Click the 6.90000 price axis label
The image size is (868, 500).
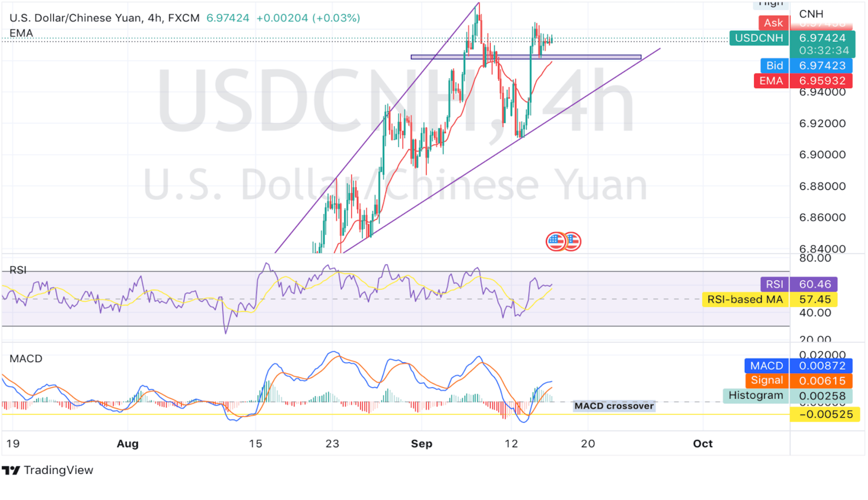pos(822,154)
